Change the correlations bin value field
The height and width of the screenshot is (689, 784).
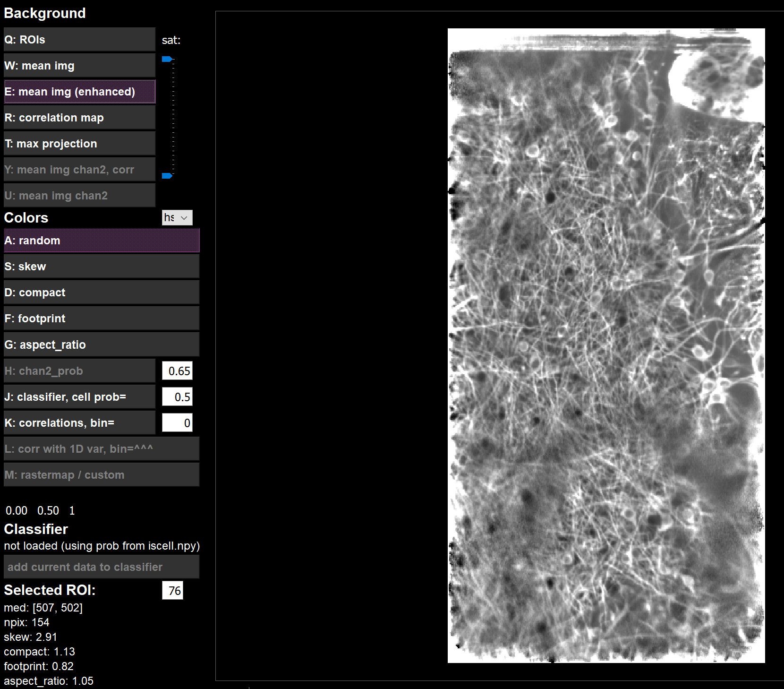pos(177,422)
